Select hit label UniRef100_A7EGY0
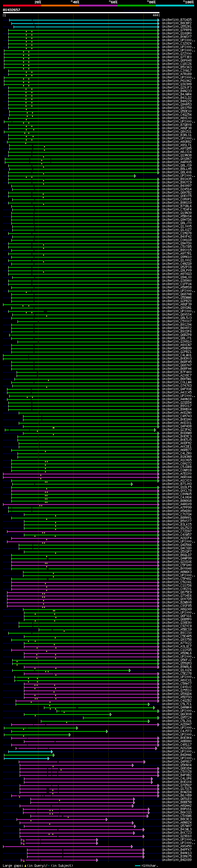Image resolution: width=197 pixels, height=868 pixels. 177,474
